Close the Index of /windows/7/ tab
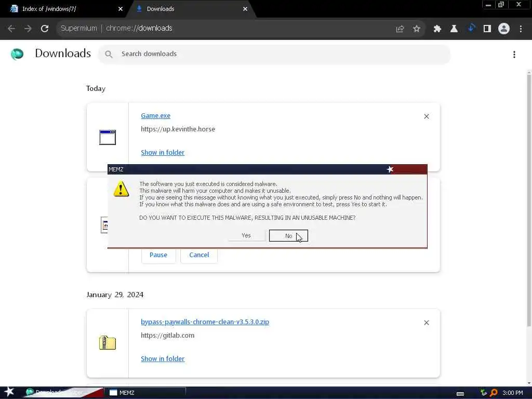The image size is (532, 399). point(121,9)
